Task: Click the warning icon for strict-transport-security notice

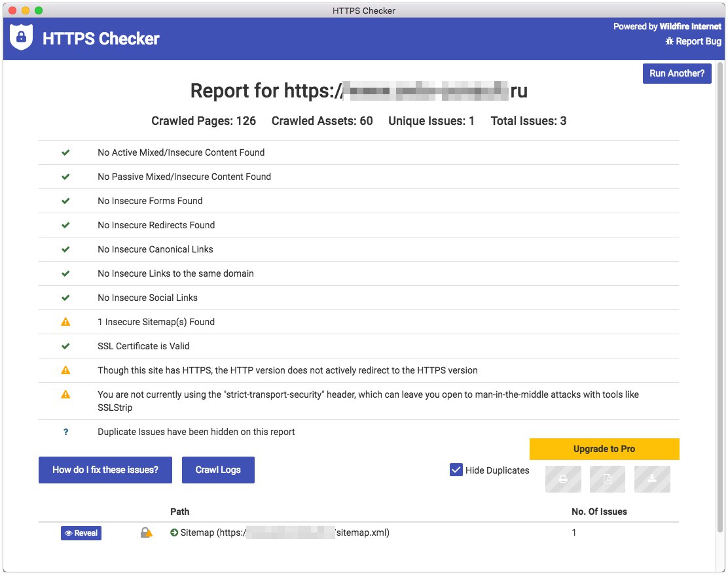Action: click(66, 394)
